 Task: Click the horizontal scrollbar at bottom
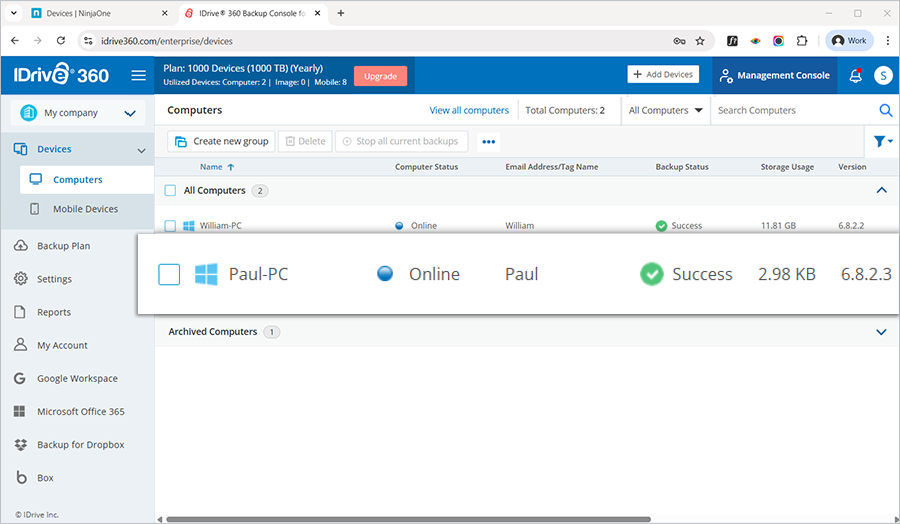pos(408,519)
